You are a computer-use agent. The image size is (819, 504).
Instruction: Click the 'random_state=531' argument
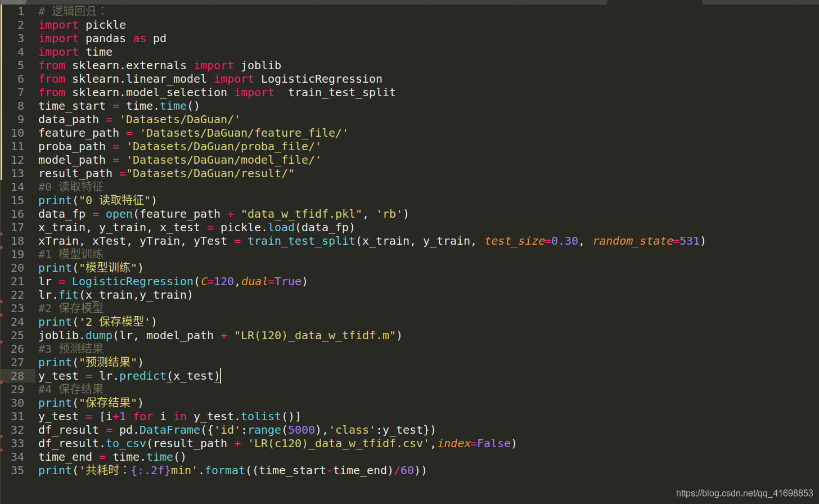coord(646,241)
